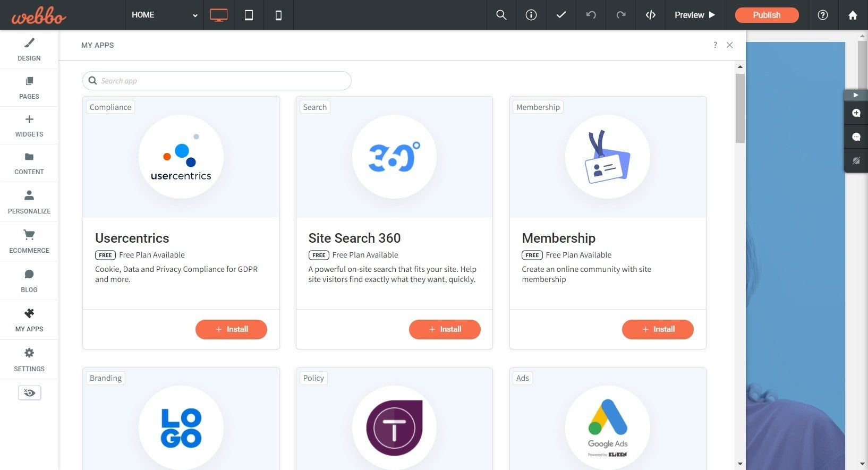Screen dimensions: 868x470
Task: Click the add comment plus bubble icon
Action: [856, 113]
